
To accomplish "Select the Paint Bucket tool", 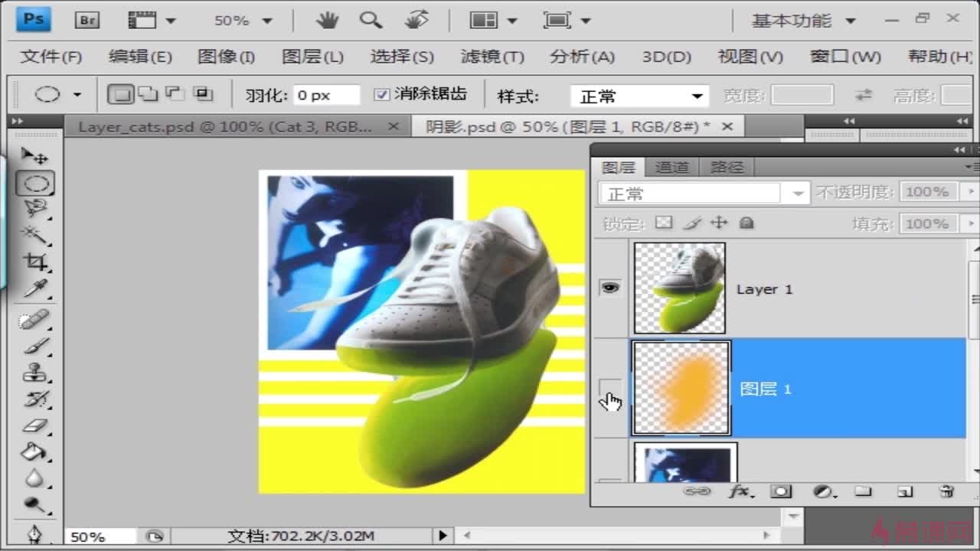I will [x=35, y=452].
